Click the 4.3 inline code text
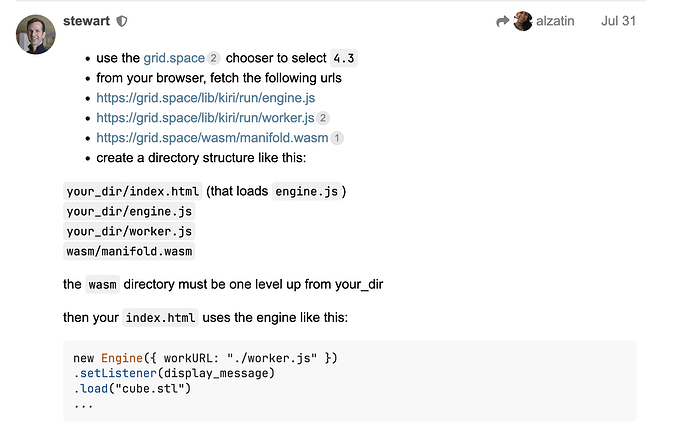This screenshot has width=690, height=434. point(343,58)
